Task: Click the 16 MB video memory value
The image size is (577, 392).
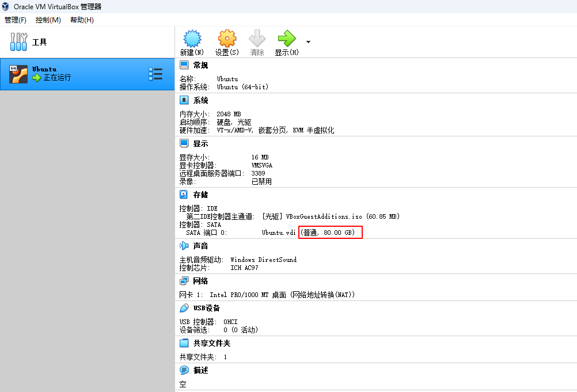Action: pos(260,157)
